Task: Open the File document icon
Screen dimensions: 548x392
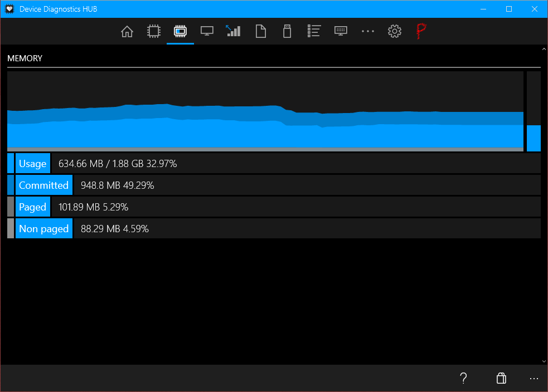Action: pos(261,31)
